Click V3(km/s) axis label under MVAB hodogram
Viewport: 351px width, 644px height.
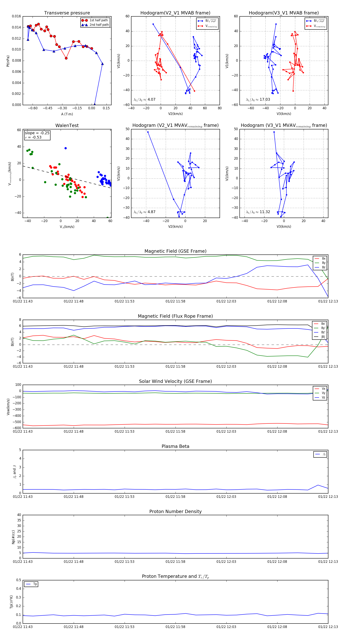coord(284,114)
